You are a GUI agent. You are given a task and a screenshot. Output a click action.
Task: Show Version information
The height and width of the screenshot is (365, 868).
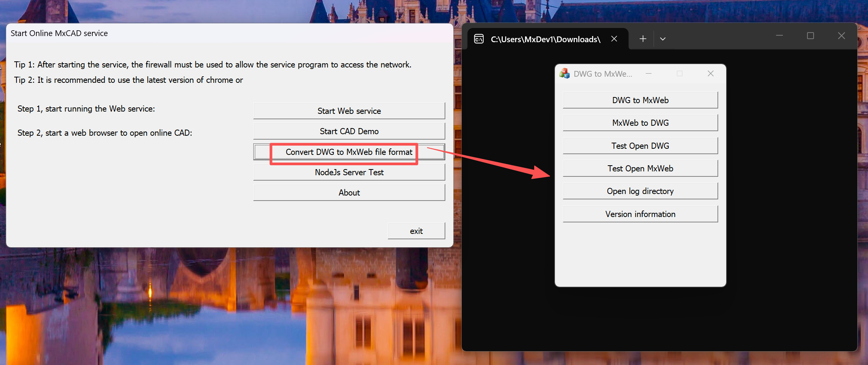(x=640, y=214)
